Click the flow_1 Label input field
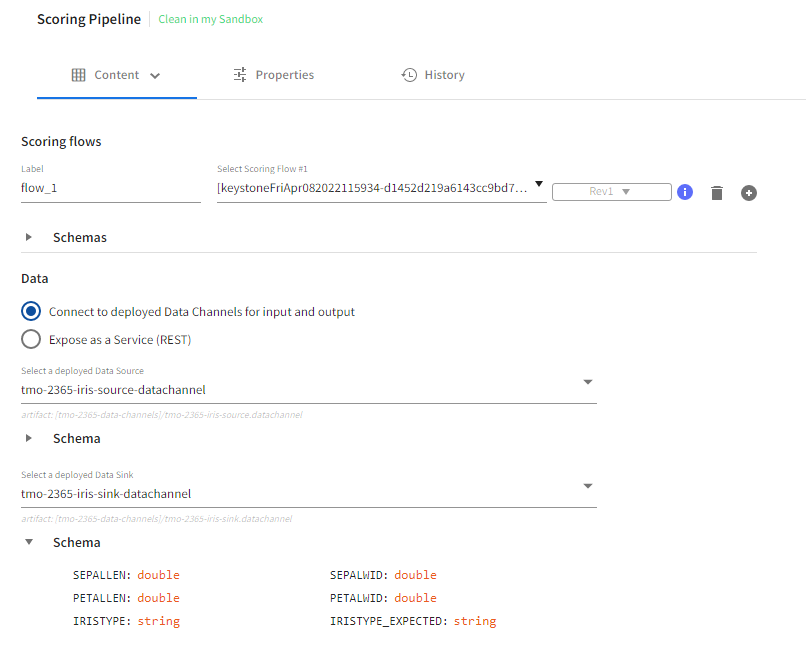Image resolution: width=806 pixels, height=660 pixels. 110,187
